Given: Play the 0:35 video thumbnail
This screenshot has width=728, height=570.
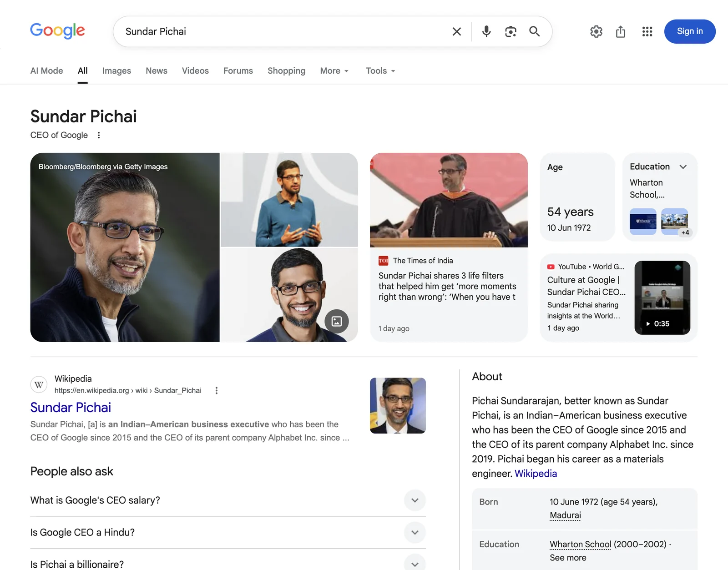Looking at the screenshot, I should point(662,298).
